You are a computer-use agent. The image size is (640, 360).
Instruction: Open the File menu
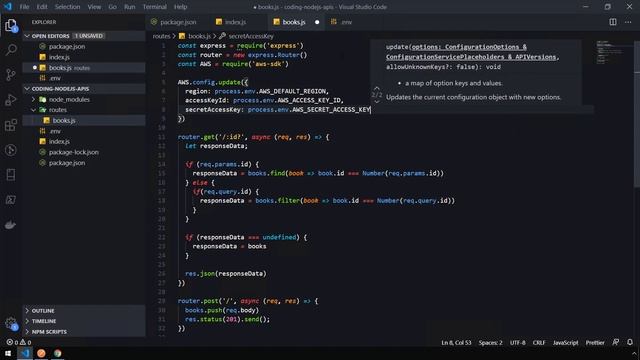pyautogui.click(x=24, y=7)
